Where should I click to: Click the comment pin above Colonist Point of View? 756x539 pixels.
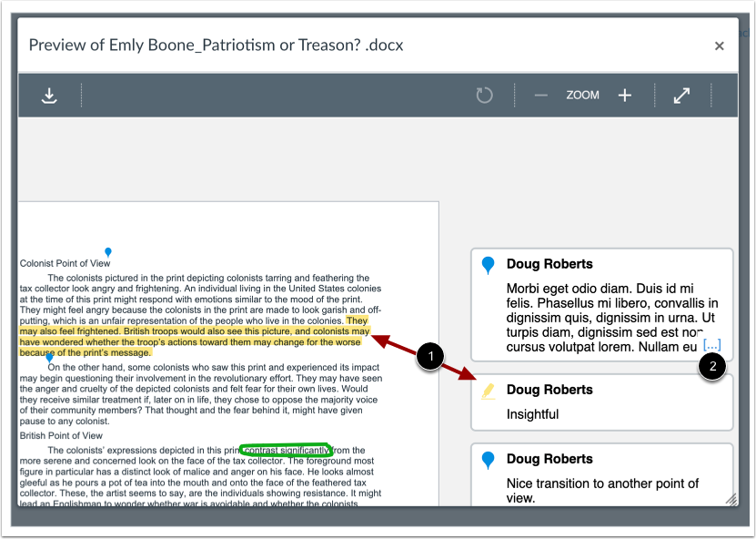click(108, 251)
